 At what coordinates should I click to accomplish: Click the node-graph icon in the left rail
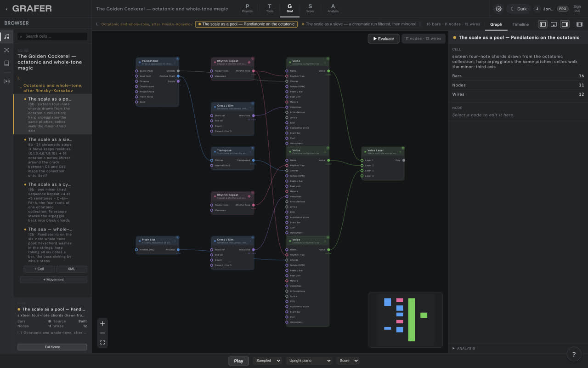[x=6, y=50]
